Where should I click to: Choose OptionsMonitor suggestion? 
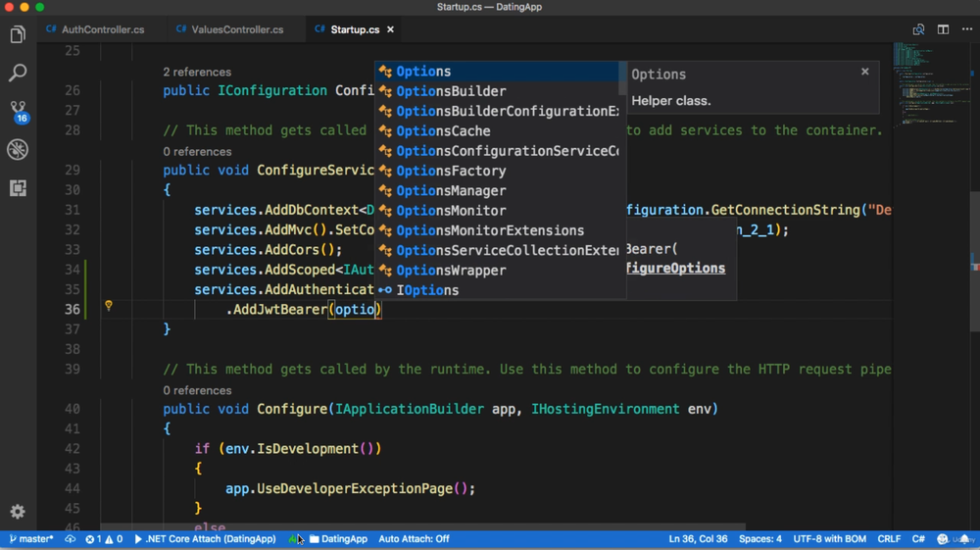pos(497,211)
